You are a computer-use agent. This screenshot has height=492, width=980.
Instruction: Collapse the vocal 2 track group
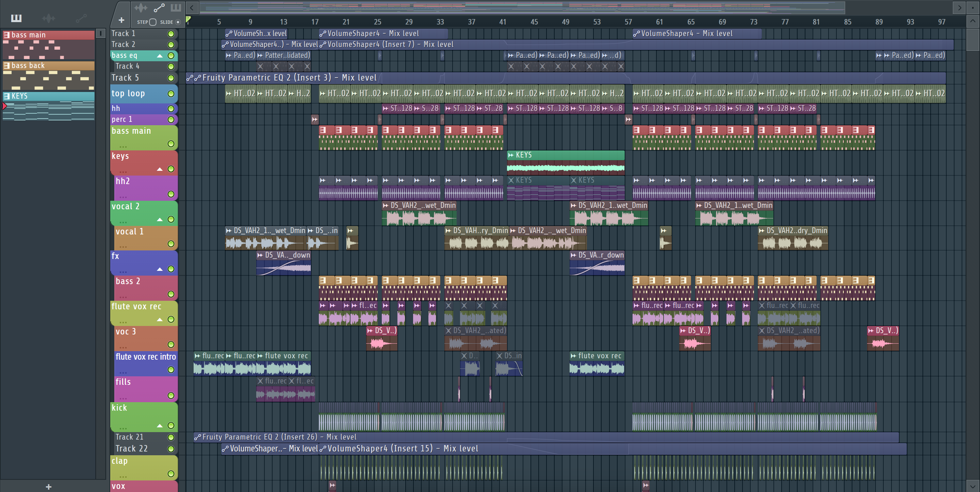[x=160, y=219]
